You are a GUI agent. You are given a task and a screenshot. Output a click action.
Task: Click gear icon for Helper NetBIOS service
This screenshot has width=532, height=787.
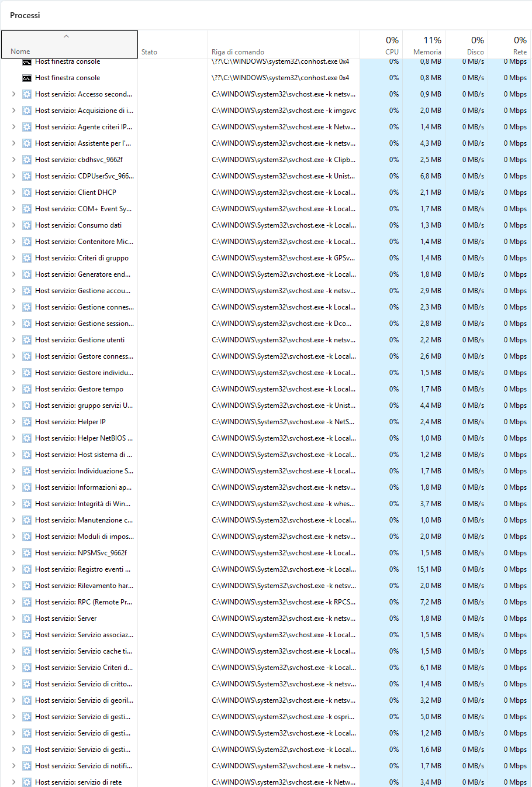click(27, 438)
